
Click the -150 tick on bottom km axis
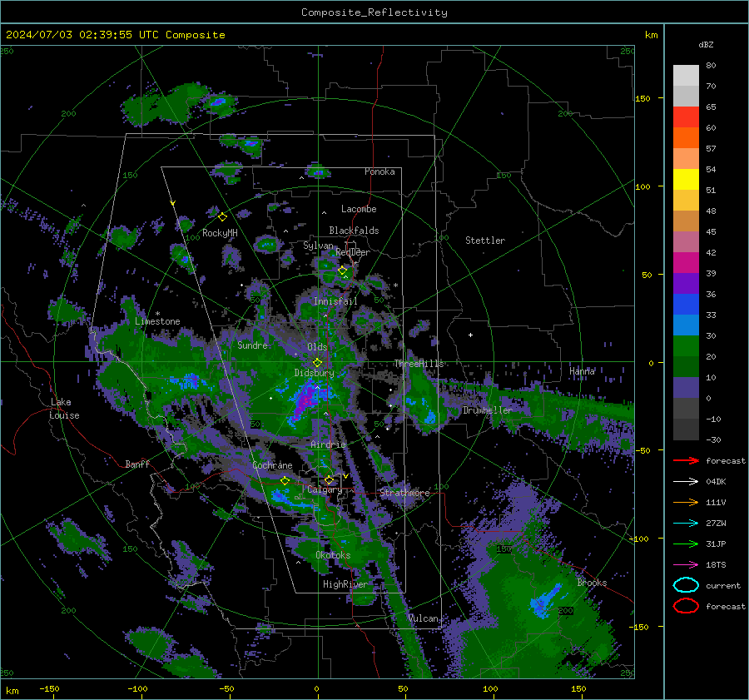click(x=49, y=688)
